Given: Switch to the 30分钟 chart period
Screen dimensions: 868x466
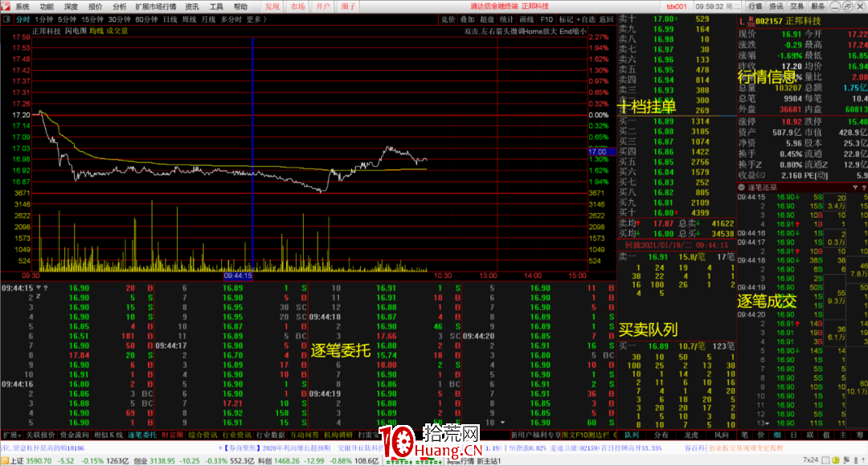Looking at the screenshot, I should [x=120, y=19].
